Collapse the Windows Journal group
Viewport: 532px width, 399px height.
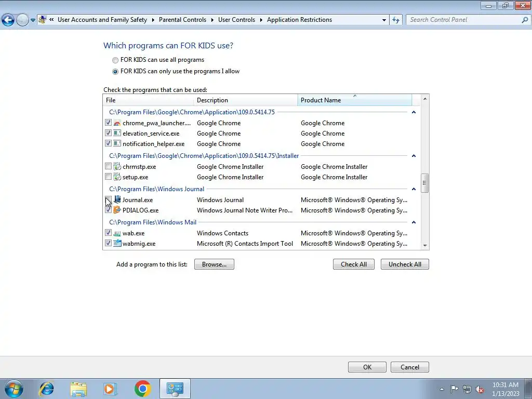[x=414, y=189]
